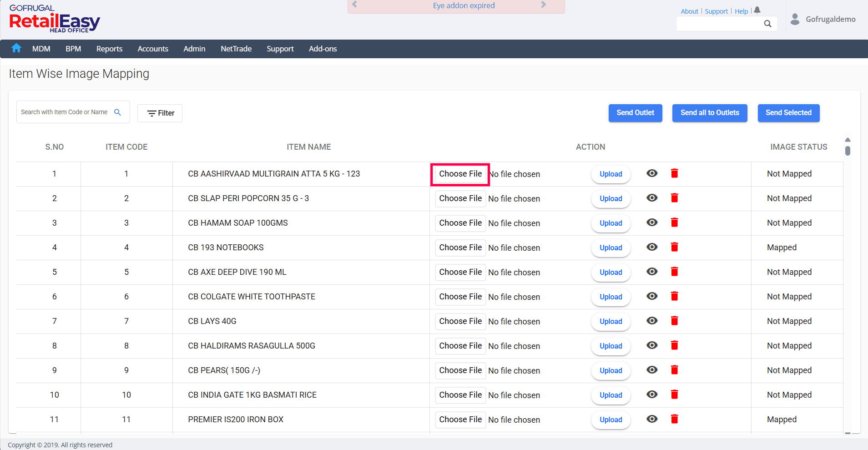View image of CB COLGATE WHITE TOOTHPASTE

point(652,296)
